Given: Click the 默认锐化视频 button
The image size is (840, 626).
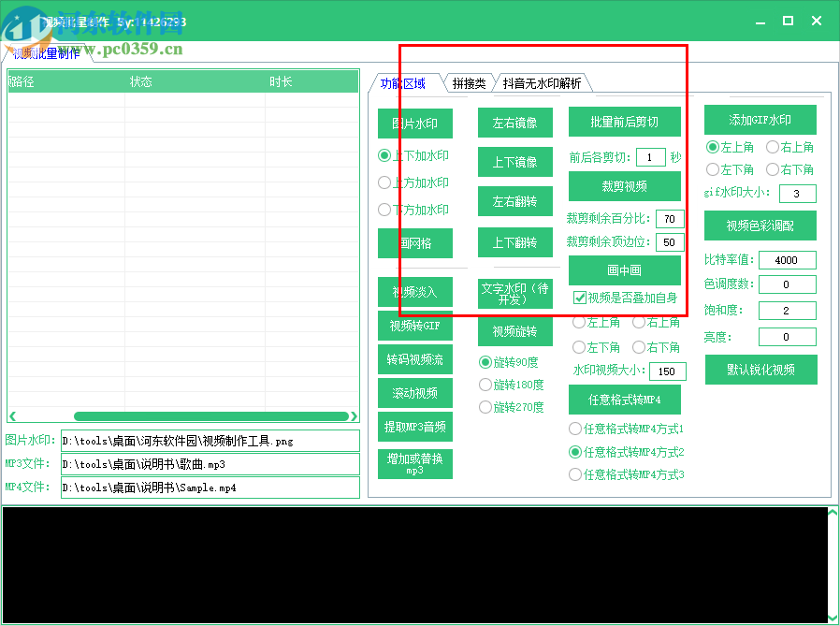Looking at the screenshot, I should point(760,370).
